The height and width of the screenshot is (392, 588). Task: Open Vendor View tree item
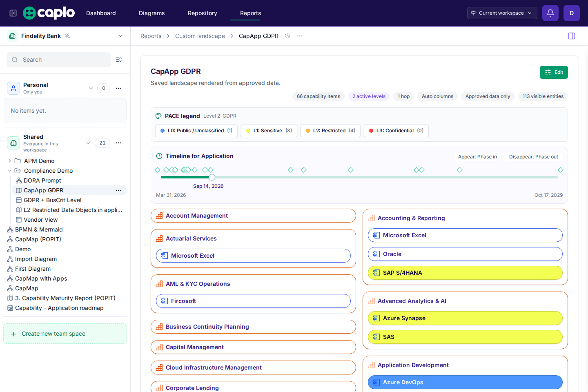point(41,220)
